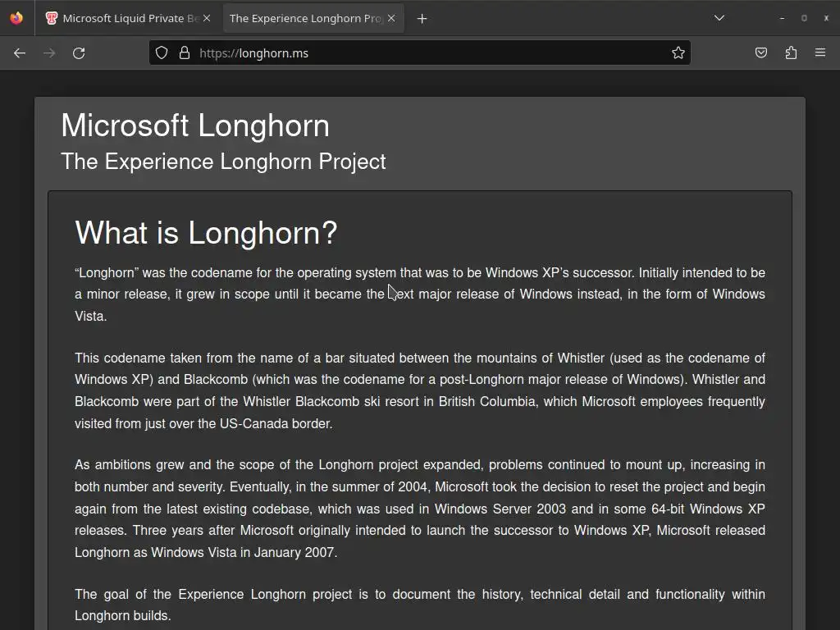Close the Microsoft Liquid Private Beta tab

click(x=207, y=18)
